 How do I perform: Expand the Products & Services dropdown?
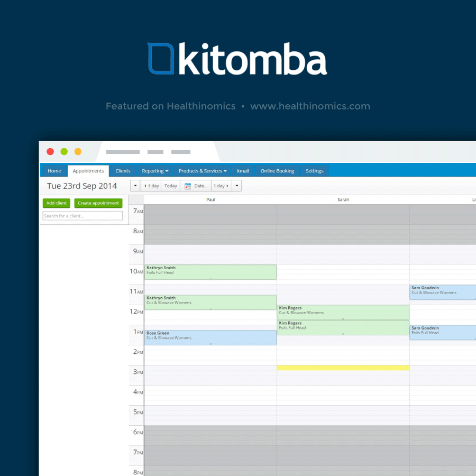[x=202, y=170]
